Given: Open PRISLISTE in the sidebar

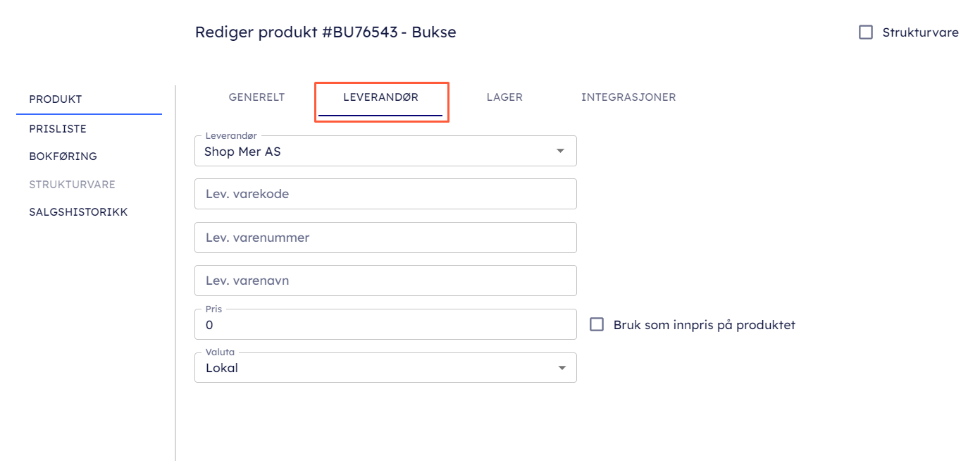Looking at the screenshot, I should pos(58,129).
